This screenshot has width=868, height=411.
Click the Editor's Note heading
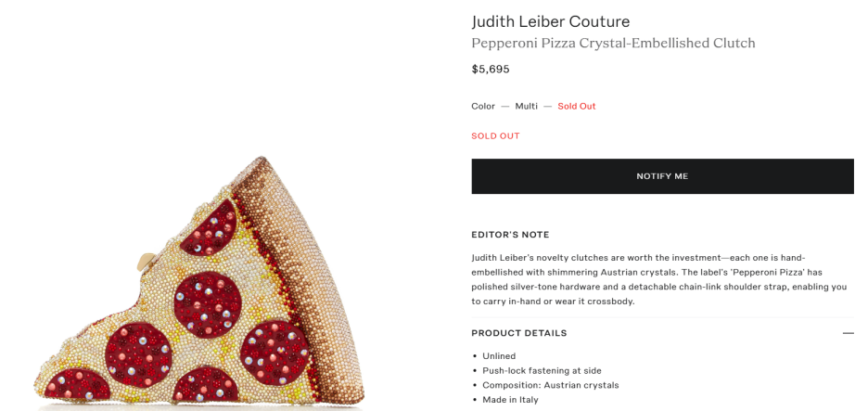pyautogui.click(x=510, y=235)
